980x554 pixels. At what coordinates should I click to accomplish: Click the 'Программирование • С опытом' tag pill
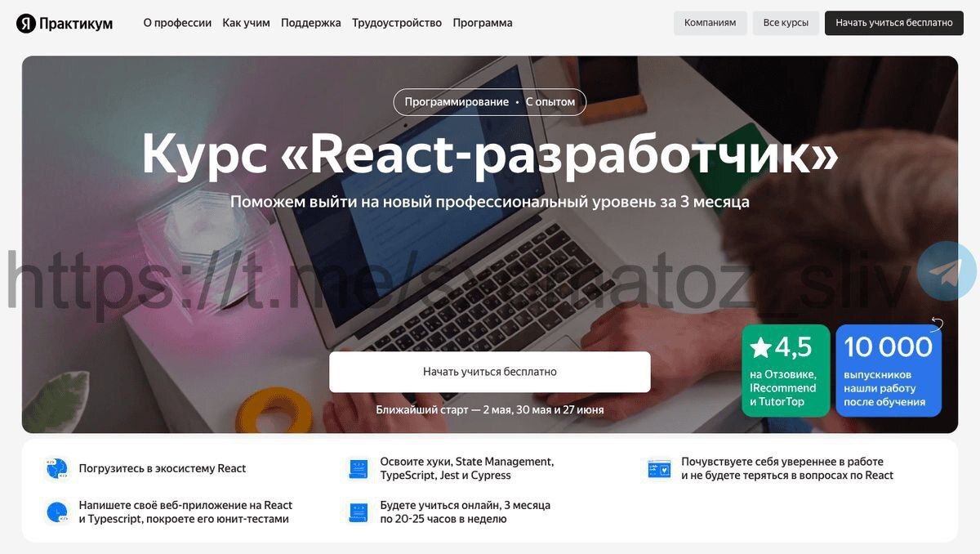490,102
